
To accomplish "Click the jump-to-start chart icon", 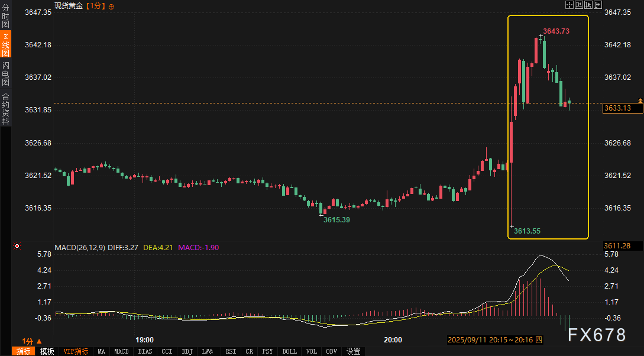I will [x=579, y=5].
